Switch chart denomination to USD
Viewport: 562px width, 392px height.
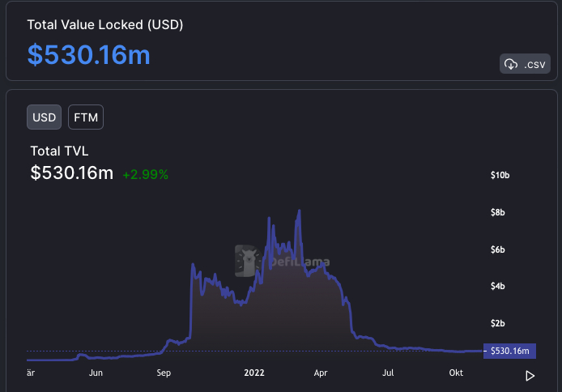pos(44,117)
